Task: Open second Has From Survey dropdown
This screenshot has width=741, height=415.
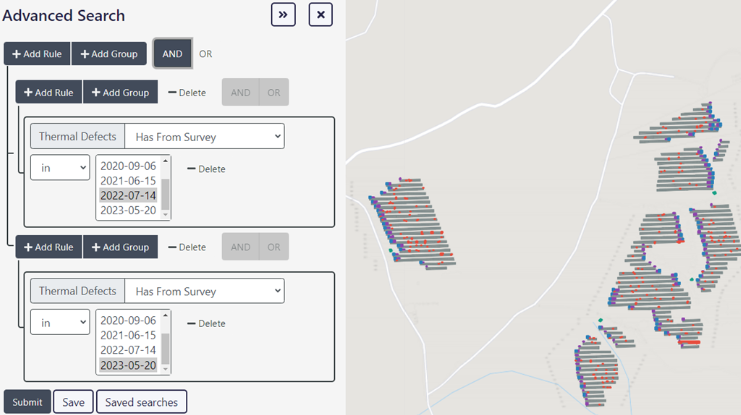Action: (x=204, y=291)
